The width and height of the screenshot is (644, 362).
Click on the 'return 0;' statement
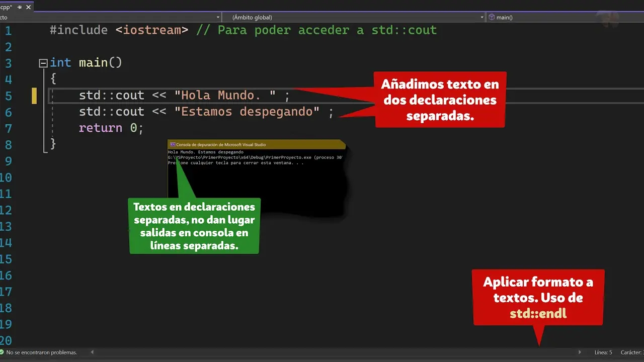[x=111, y=128]
